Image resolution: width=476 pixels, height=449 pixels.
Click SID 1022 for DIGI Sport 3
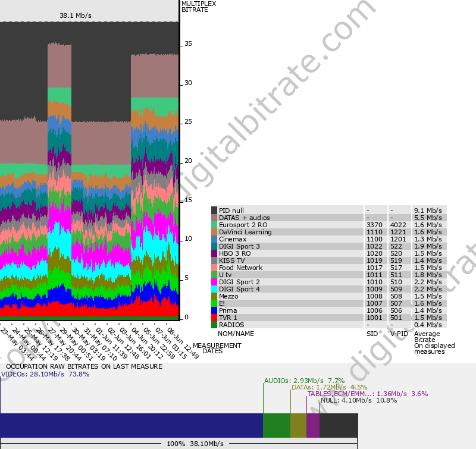pyautogui.click(x=374, y=246)
